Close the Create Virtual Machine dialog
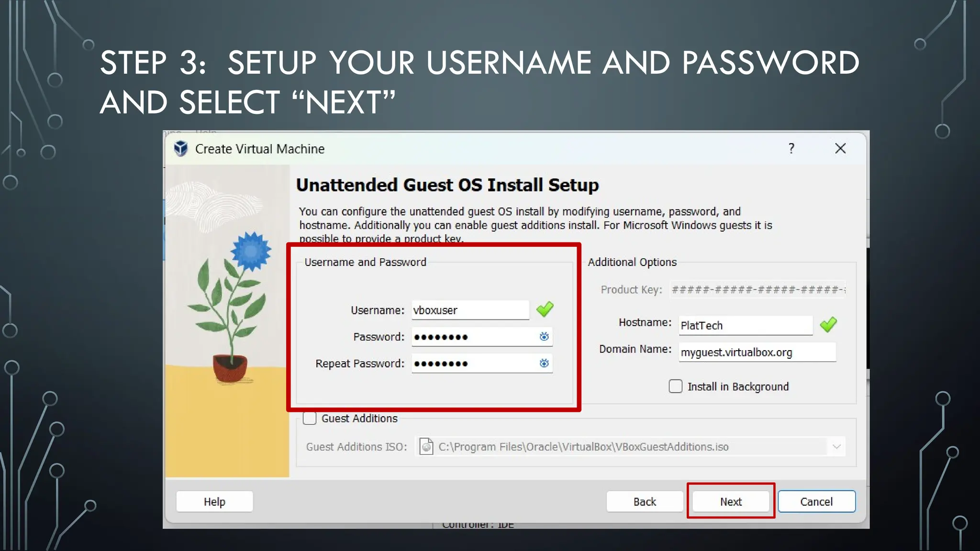This screenshot has height=551, width=980. point(840,148)
